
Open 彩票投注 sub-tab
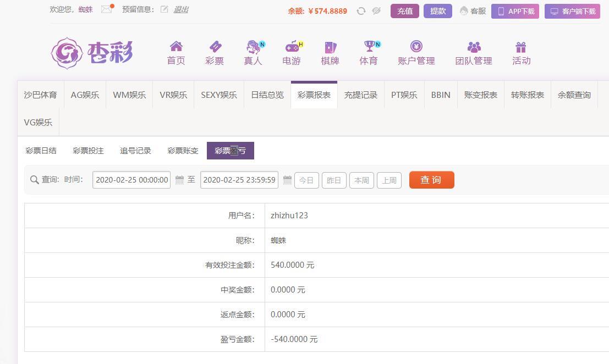[x=88, y=151]
